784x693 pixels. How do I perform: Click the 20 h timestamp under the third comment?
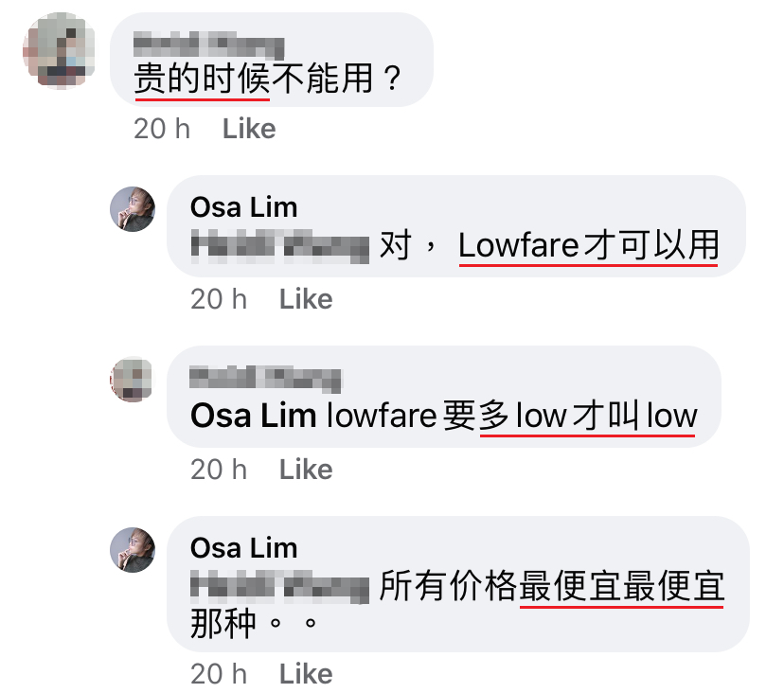[x=219, y=470]
